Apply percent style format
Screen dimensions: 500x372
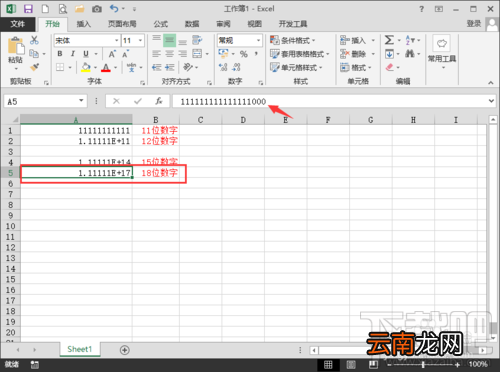pos(244,54)
